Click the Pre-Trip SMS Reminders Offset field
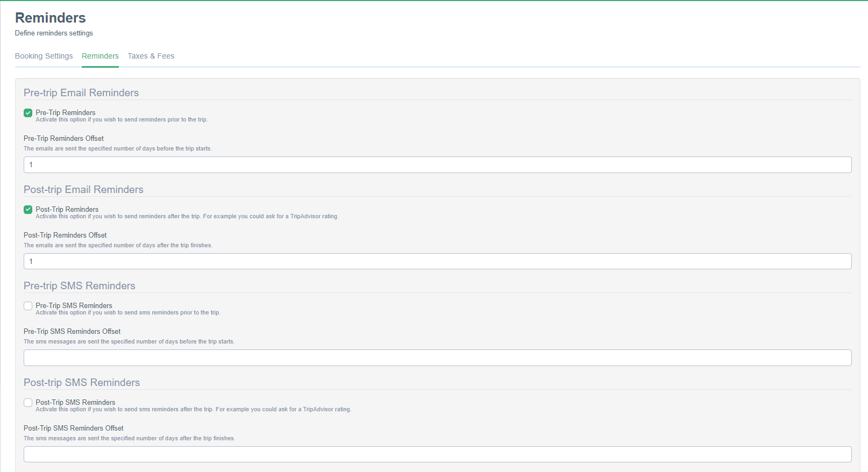Screen dimensions: 868x472 [x=437, y=358]
